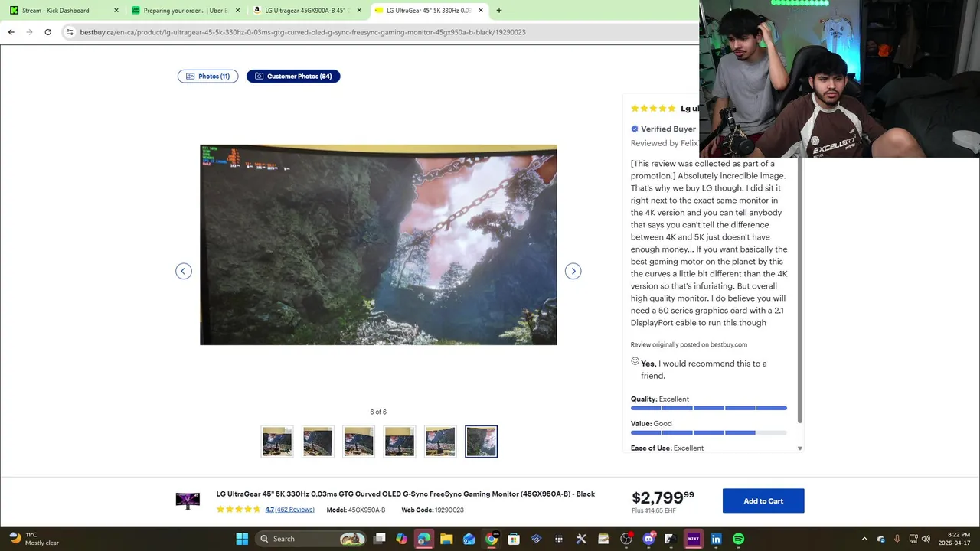Open Microsoft Copilot from the taskbar
The height and width of the screenshot is (551, 980).
[402, 539]
